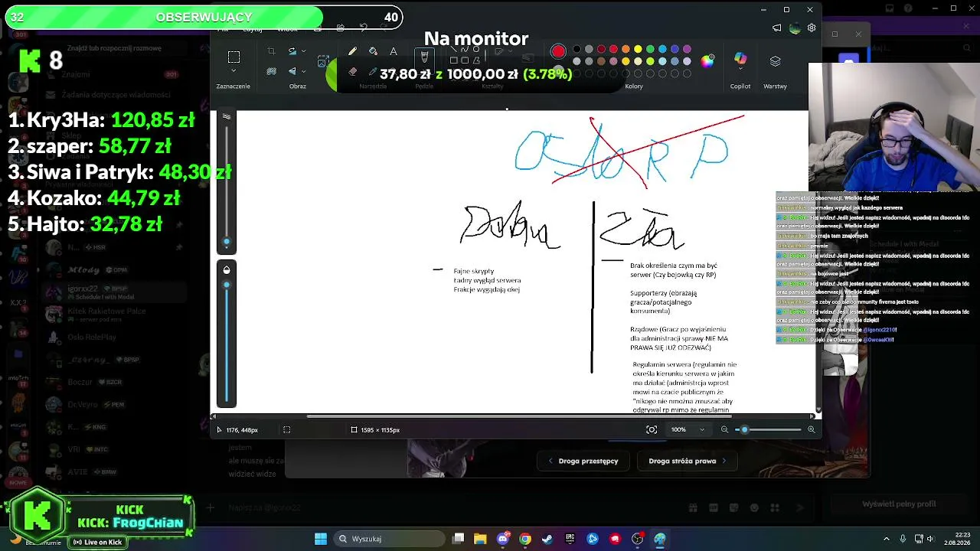Click the zoom out magnifier icon
This screenshot has width=980, height=551.
[x=724, y=430]
